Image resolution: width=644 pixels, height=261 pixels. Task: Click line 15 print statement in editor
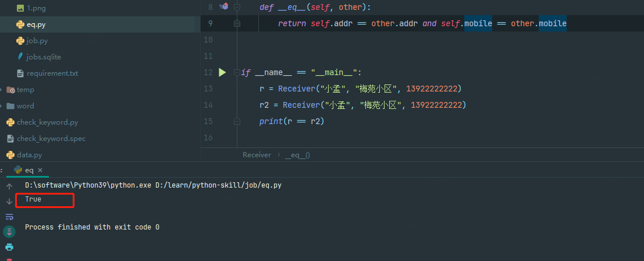291,121
